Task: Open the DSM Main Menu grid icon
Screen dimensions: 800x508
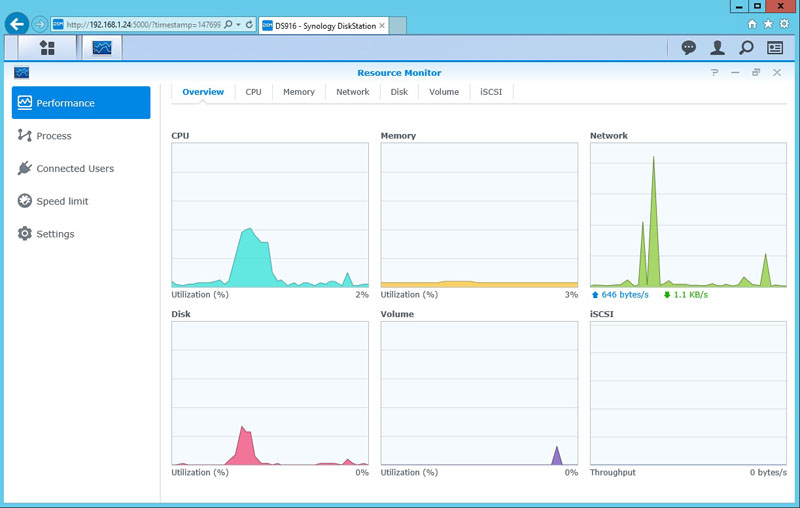Action: tap(47, 47)
